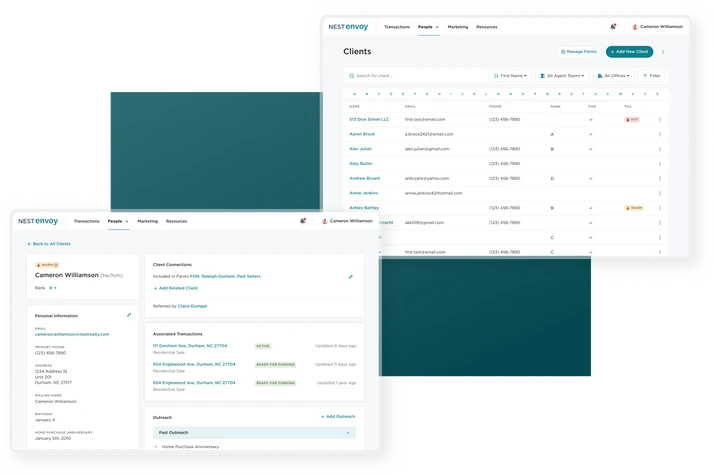Image resolution: width=714 pixels, height=475 pixels.
Task: Open Andrew Bryant client record
Action: [364, 179]
